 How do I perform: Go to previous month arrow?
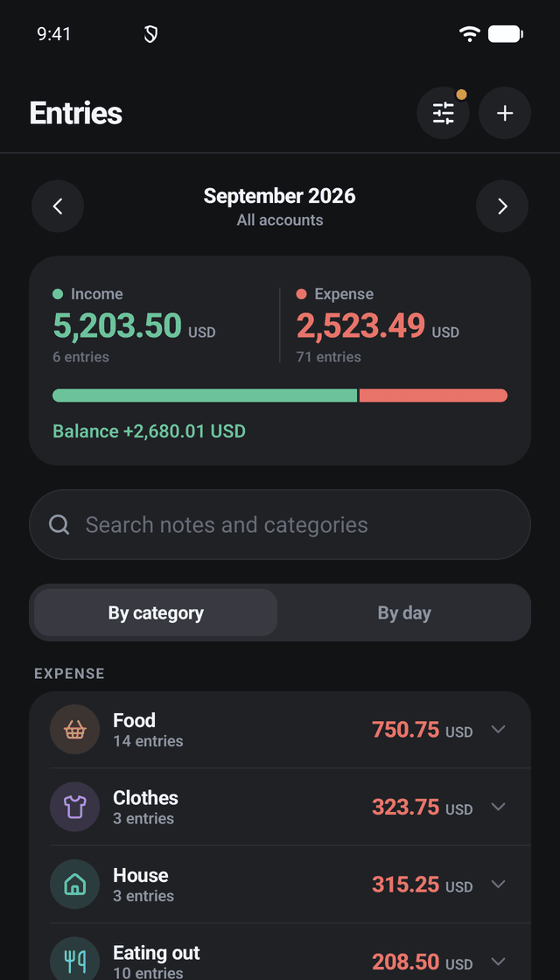pyautogui.click(x=58, y=206)
